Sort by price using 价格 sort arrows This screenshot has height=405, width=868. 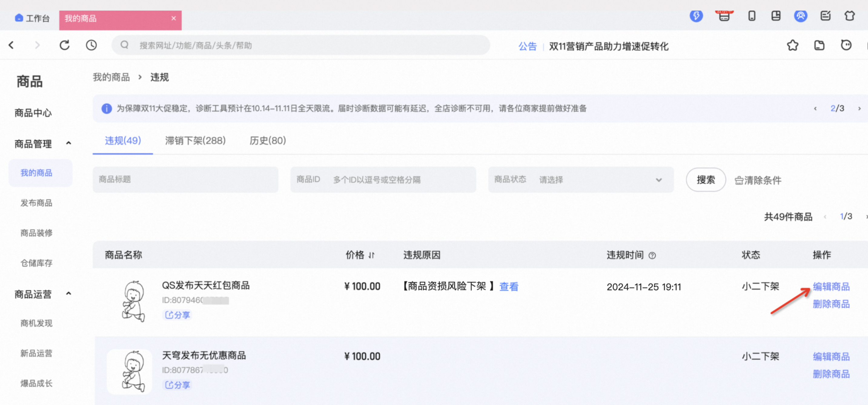(371, 255)
